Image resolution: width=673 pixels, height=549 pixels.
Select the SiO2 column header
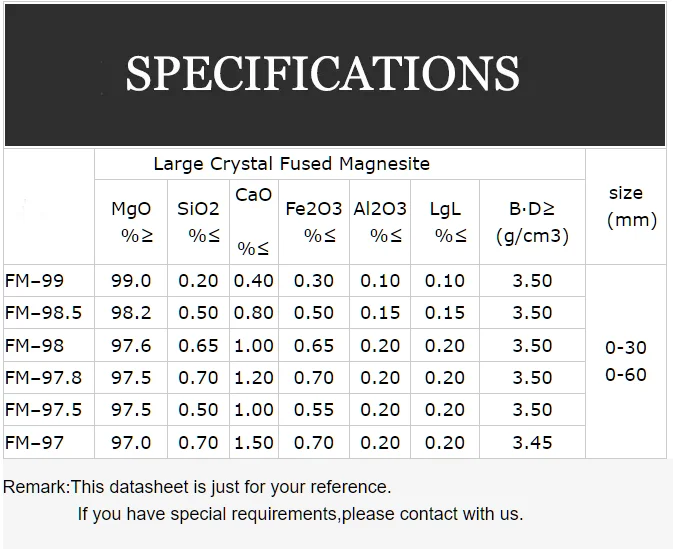(198, 222)
